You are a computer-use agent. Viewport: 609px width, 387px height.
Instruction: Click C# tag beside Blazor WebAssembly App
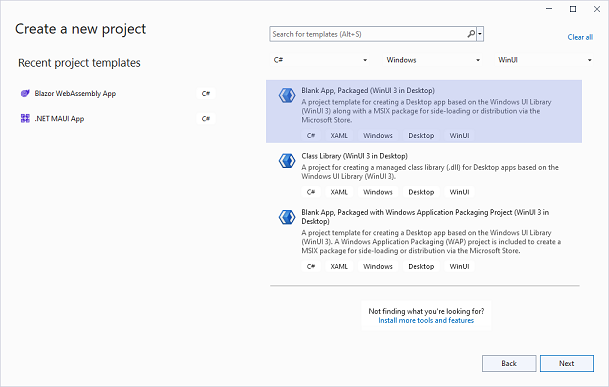click(206, 93)
